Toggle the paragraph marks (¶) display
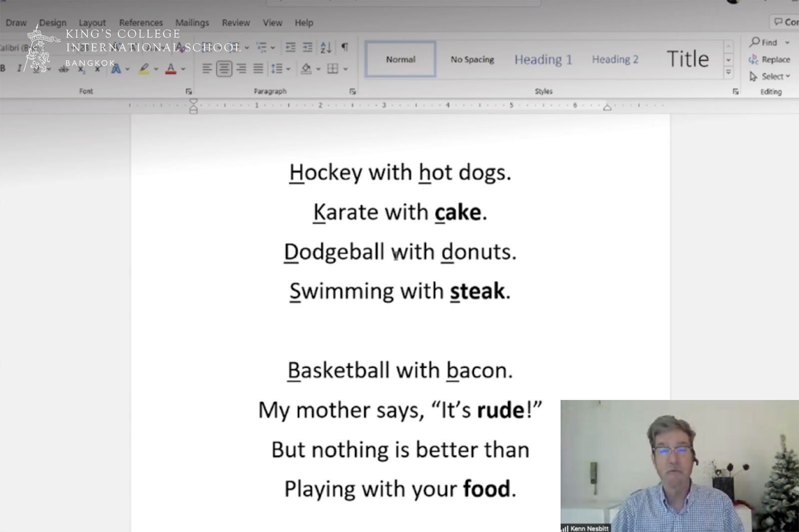The height and width of the screenshot is (532, 799). click(x=345, y=47)
